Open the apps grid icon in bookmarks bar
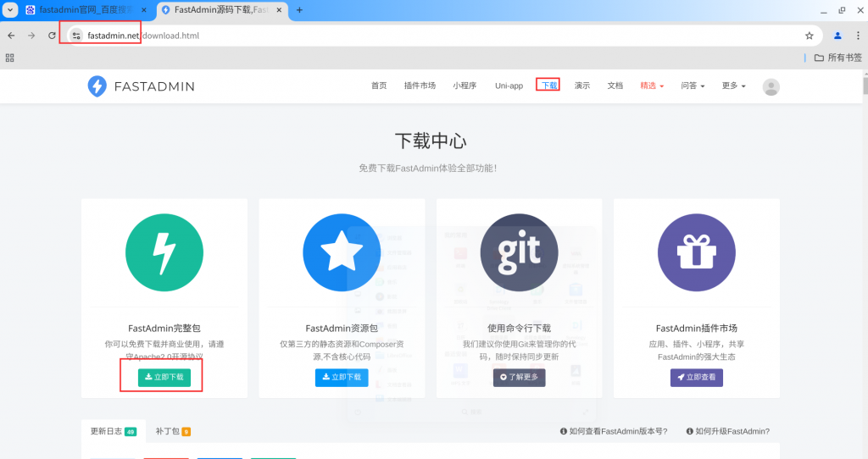Viewport: 868px width, 459px height. [9, 58]
